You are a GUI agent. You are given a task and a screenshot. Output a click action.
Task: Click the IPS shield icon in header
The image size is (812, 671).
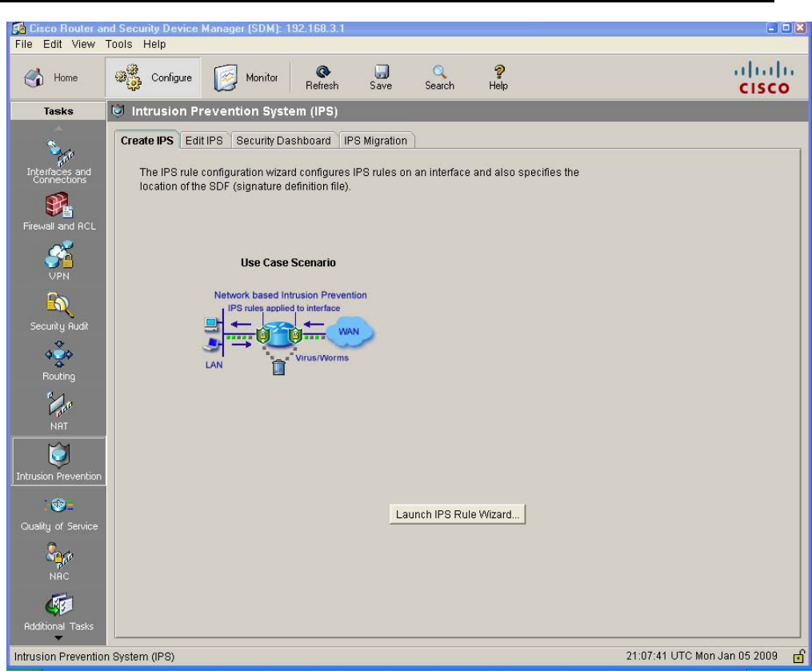(x=118, y=110)
